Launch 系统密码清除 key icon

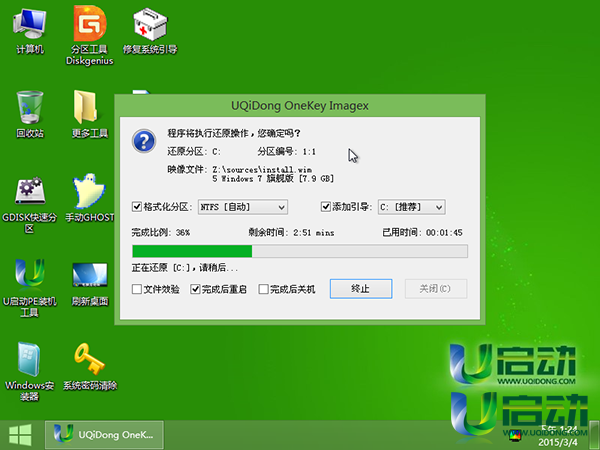(90, 367)
